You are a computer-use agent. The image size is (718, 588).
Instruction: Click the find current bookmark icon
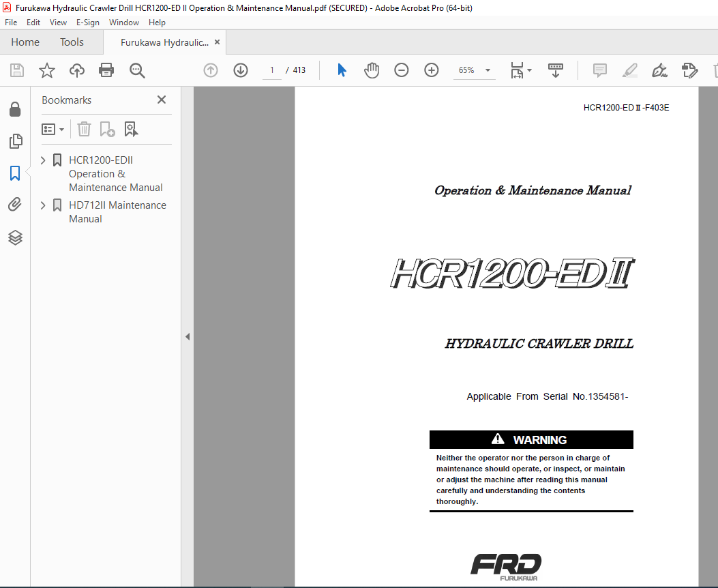pos(131,129)
